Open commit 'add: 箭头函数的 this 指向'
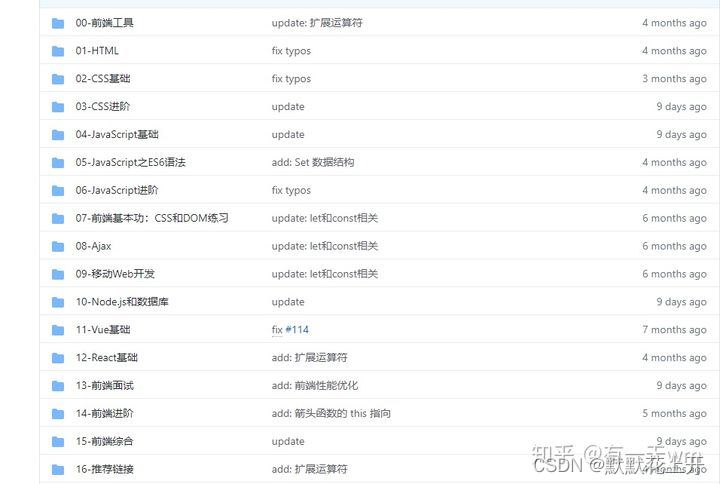 pos(331,413)
